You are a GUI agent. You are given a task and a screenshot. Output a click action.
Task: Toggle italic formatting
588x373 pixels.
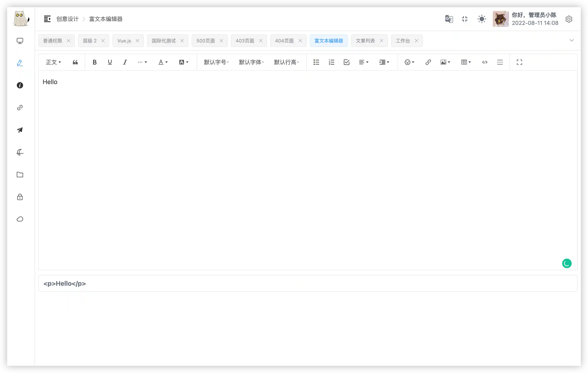click(125, 62)
